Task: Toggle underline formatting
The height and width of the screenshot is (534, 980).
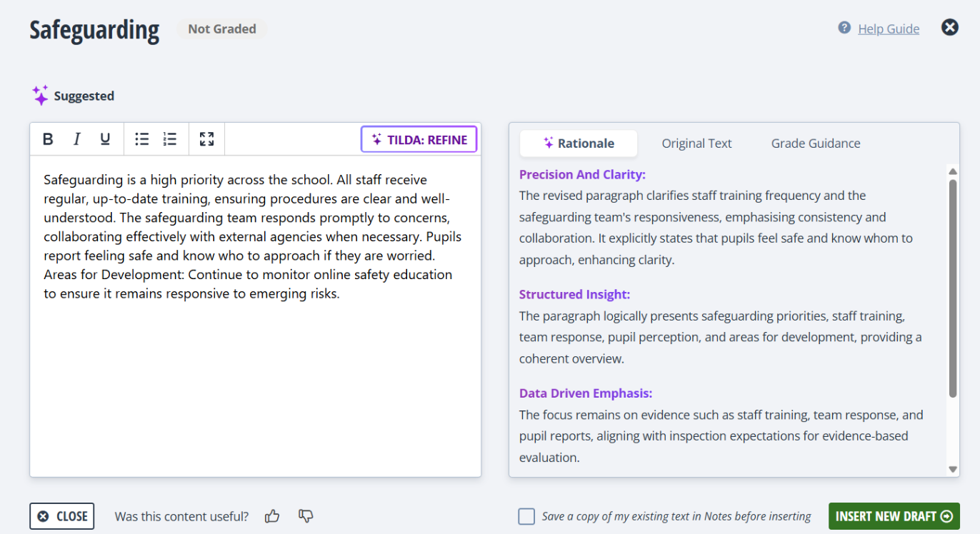Action: [105, 139]
